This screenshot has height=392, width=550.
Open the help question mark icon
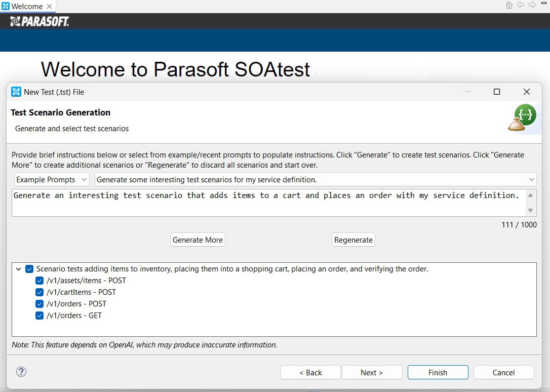(x=21, y=372)
